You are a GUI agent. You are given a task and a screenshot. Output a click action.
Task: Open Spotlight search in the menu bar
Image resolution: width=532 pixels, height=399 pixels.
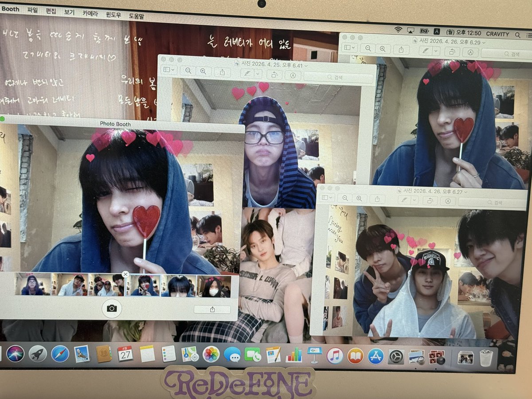tap(517, 35)
